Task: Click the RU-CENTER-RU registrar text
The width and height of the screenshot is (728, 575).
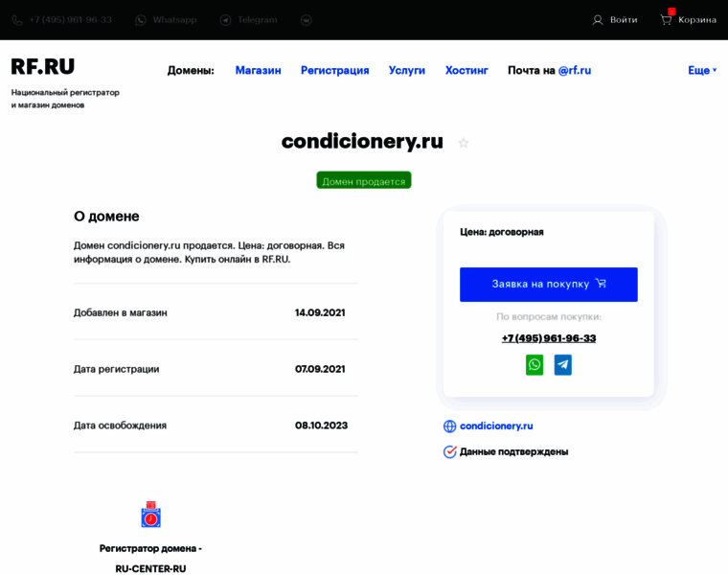Action: (x=151, y=568)
